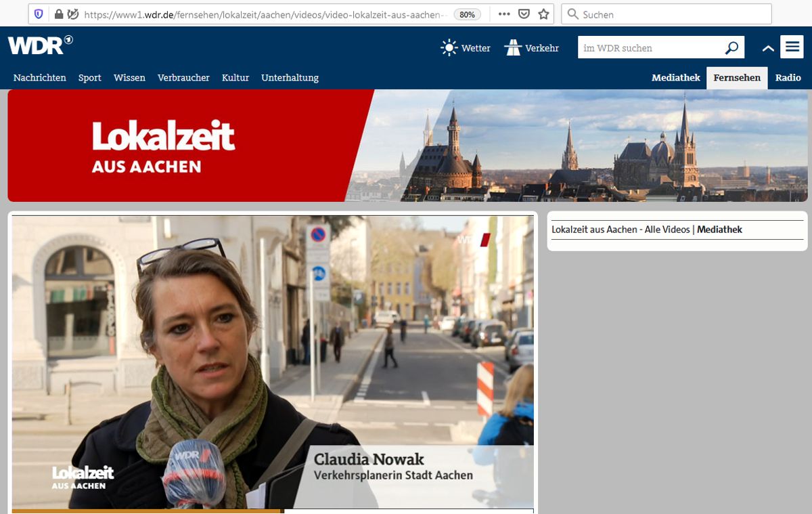812x514 pixels.
Task: Select Wissen in the navigation
Action: (x=129, y=78)
